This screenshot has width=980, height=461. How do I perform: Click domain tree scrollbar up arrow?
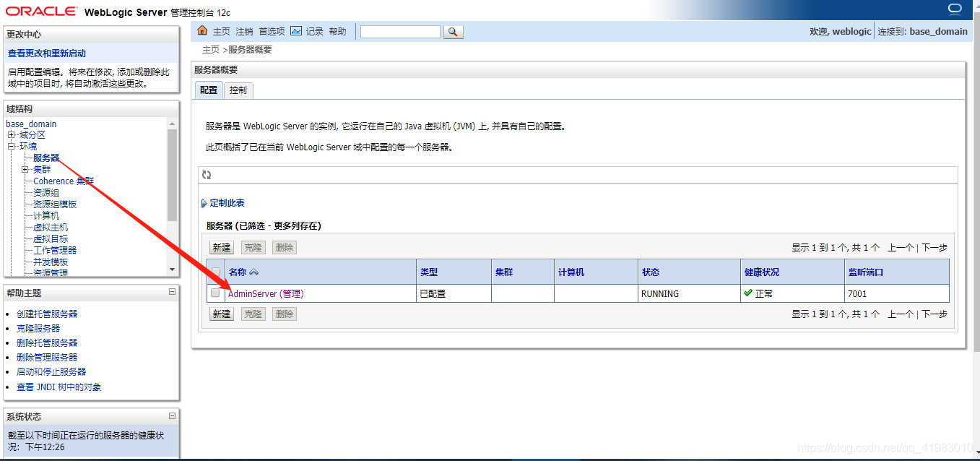click(172, 124)
